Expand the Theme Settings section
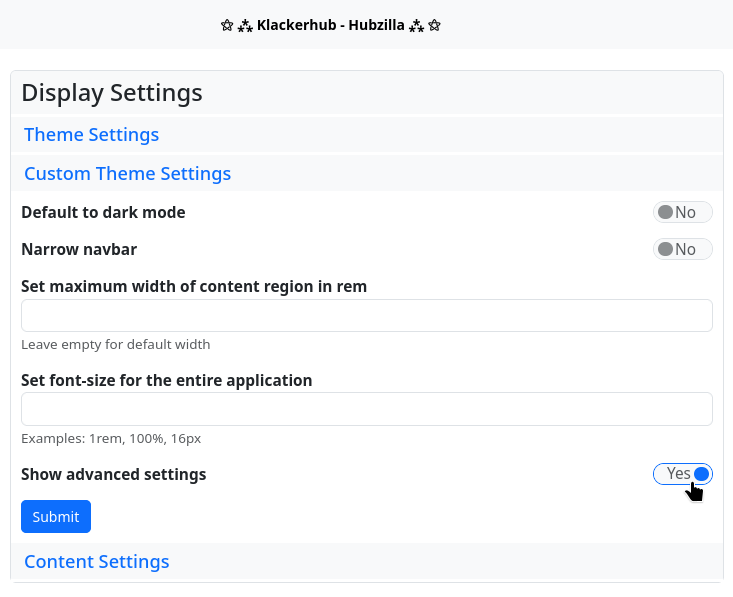Screen dimensions: 733x597 point(91,135)
